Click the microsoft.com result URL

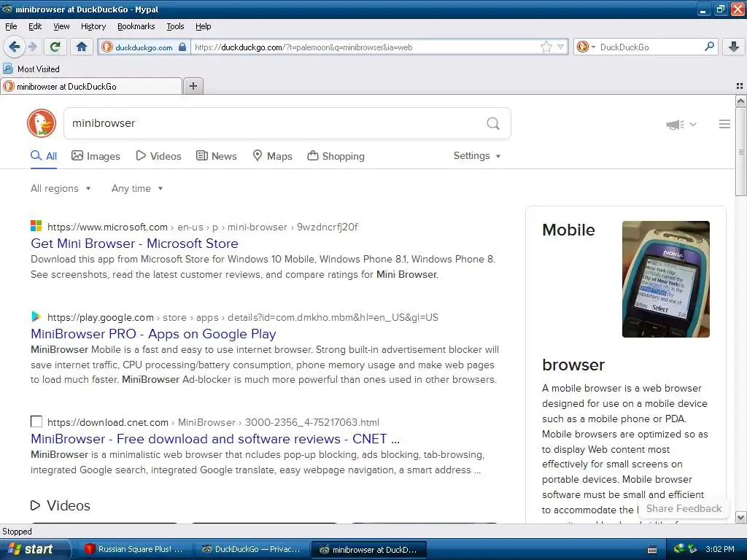point(203,227)
